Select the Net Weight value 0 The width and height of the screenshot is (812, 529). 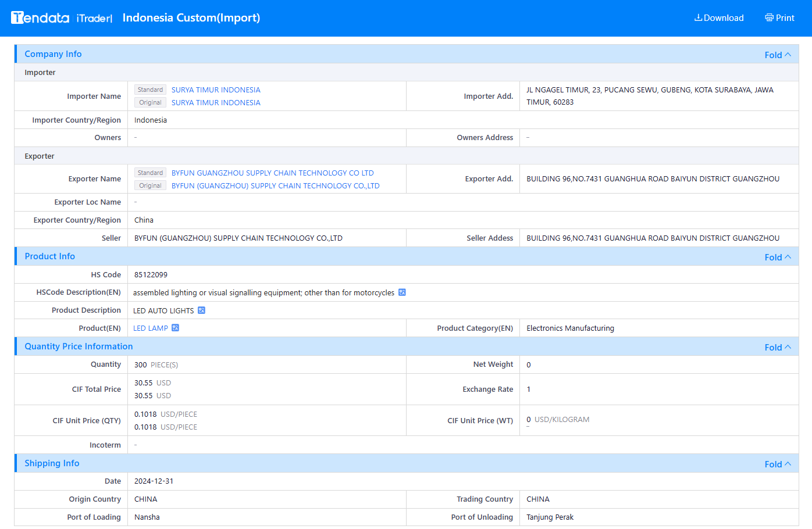(x=529, y=364)
